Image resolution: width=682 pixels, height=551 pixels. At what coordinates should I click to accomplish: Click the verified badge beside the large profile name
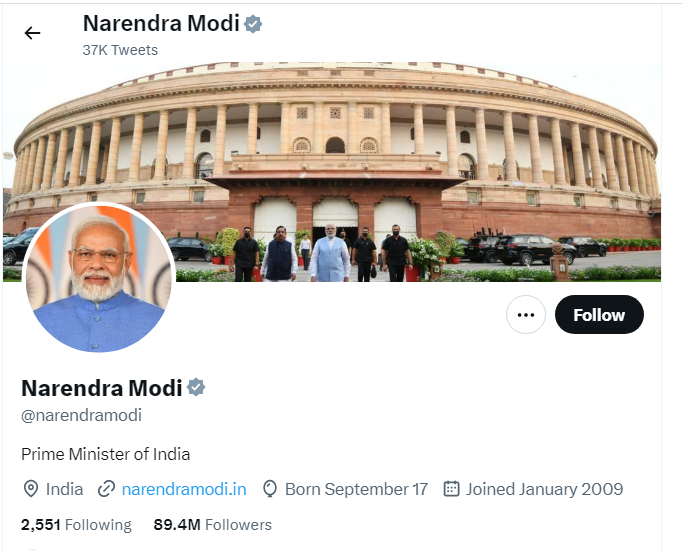[x=197, y=388]
